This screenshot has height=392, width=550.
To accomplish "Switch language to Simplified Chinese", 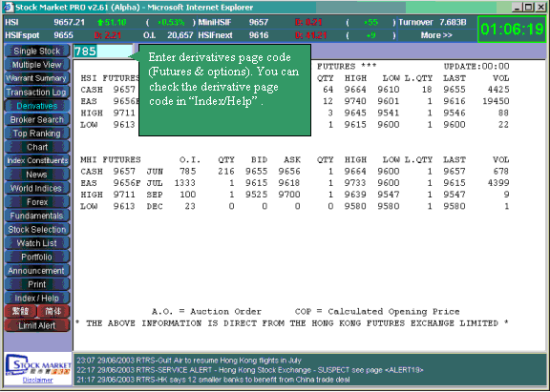I will tap(53, 312).
